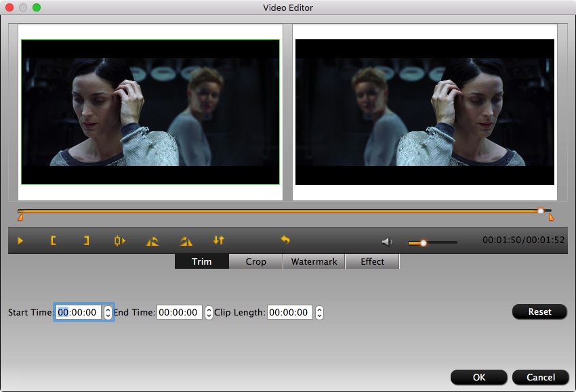Confirm edits with the OK button

478,377
